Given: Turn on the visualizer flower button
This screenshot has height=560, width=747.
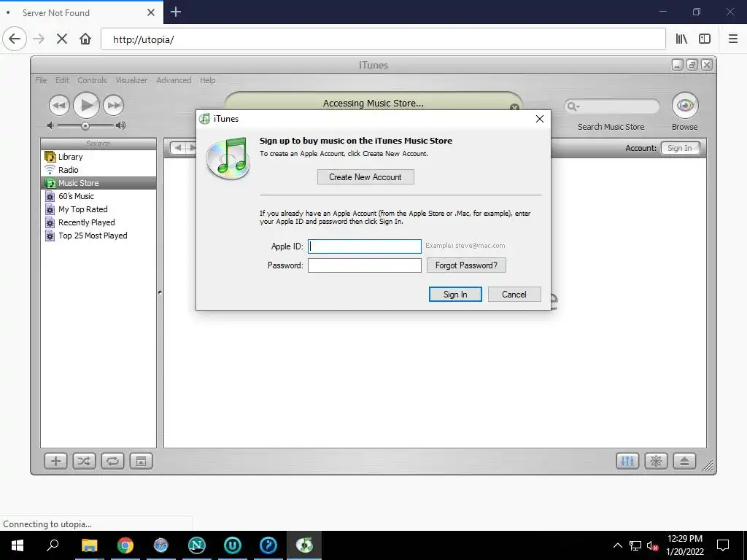Looking at the screenshot, I should coord(656,461).
